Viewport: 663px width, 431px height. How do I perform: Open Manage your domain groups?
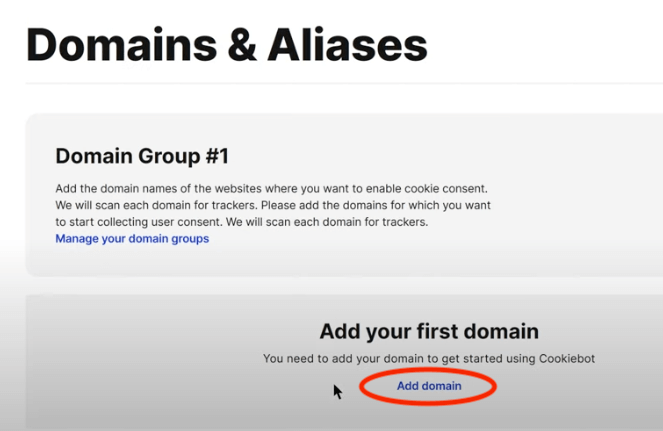[x=132, y=239]
